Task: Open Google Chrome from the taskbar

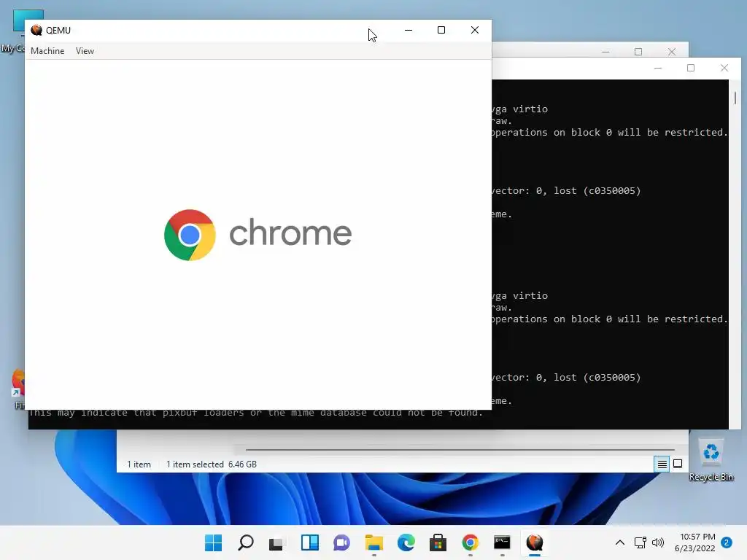Action: [x=471, y=542]
